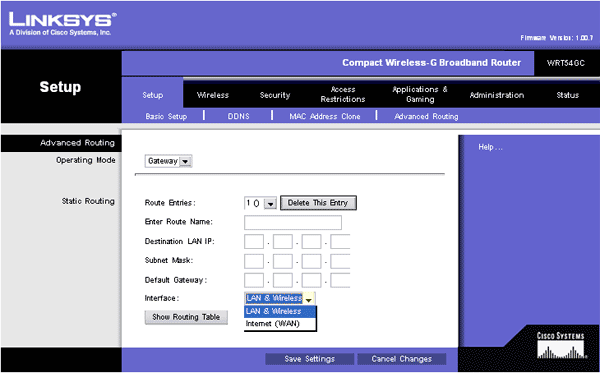
Task: Choose Internet (WAN) list option
Action: point(280,324)
